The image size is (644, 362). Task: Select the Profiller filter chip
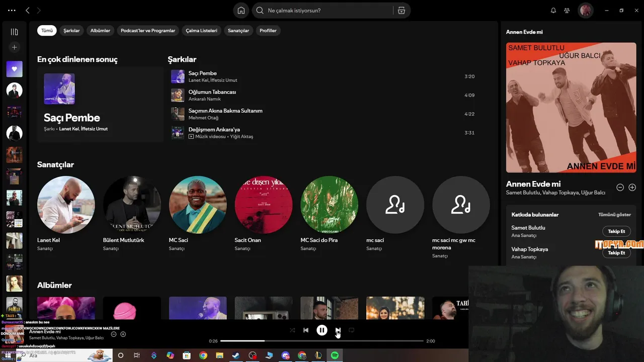coord(268,31)
